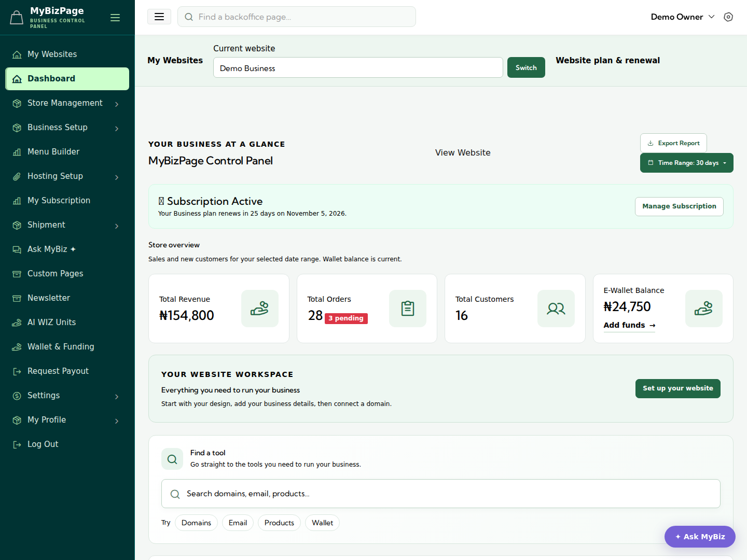This screenshot has height=560, width=747.
Task: Open the Time Range: 30 days dropdown
Action: tap(687, 163)
